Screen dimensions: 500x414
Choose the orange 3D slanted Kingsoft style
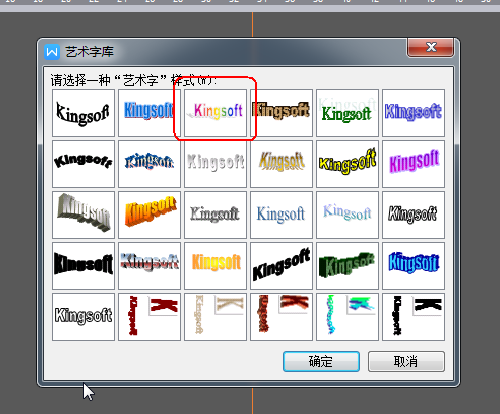click(x=149, y=215)
